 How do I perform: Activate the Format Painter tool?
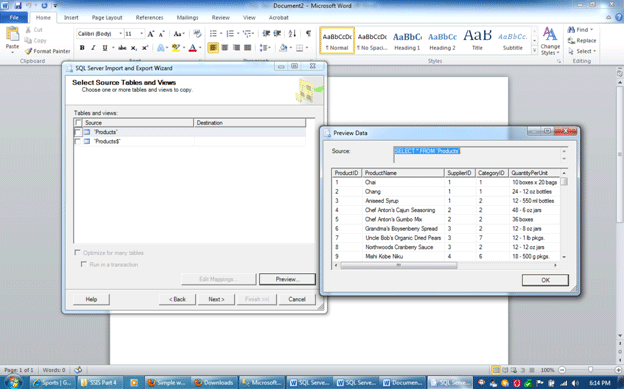click(47, 51)
